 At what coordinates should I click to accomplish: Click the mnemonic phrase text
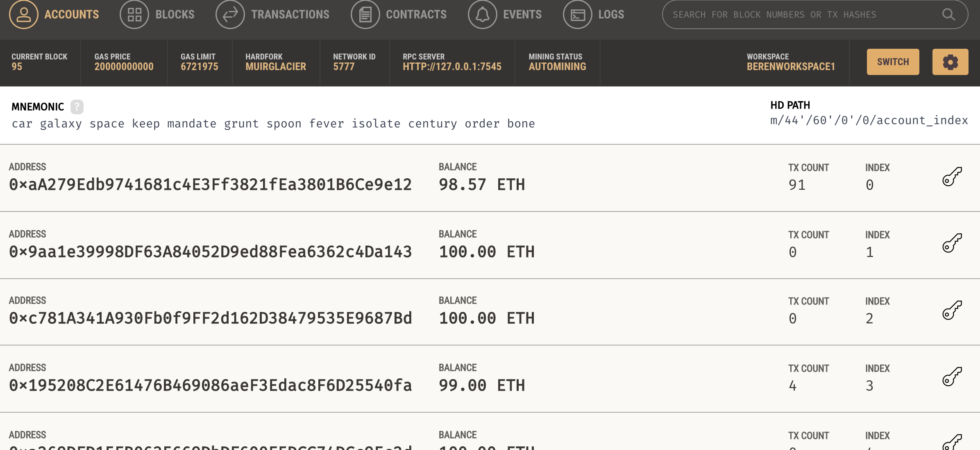coord(273,124)
